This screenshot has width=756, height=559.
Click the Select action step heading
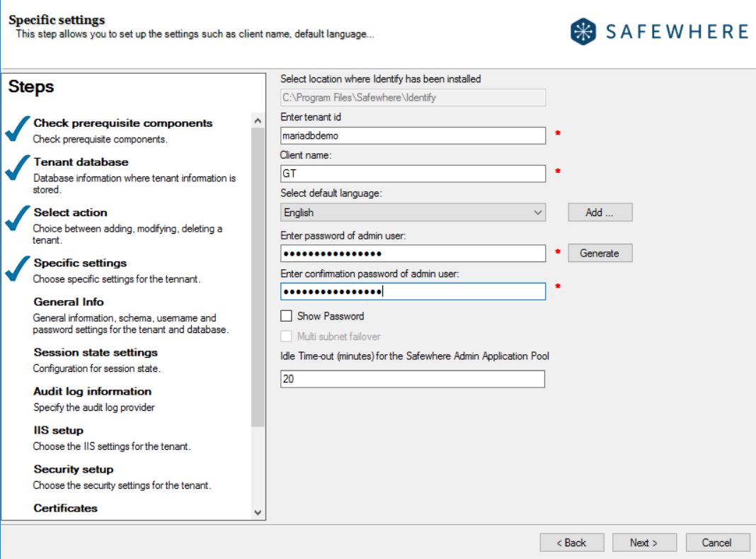[x=70, y=213]
